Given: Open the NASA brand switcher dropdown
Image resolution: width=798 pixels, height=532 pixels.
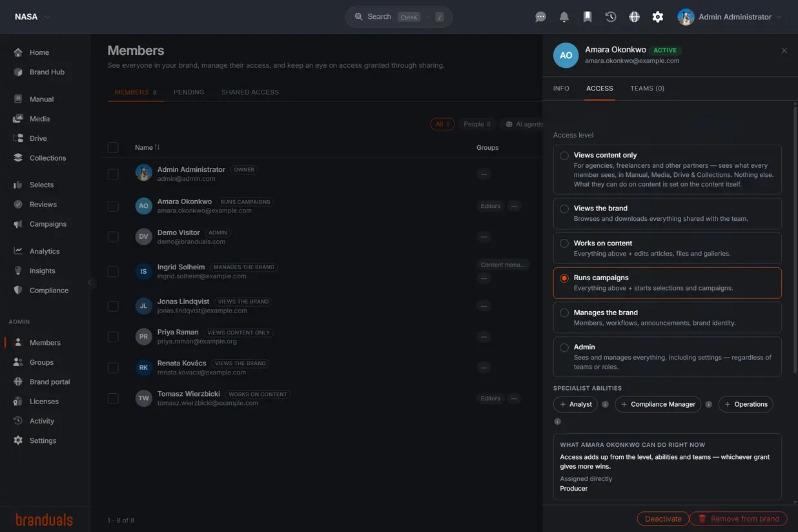Looking at the screenshot, I should coord(32,17).
